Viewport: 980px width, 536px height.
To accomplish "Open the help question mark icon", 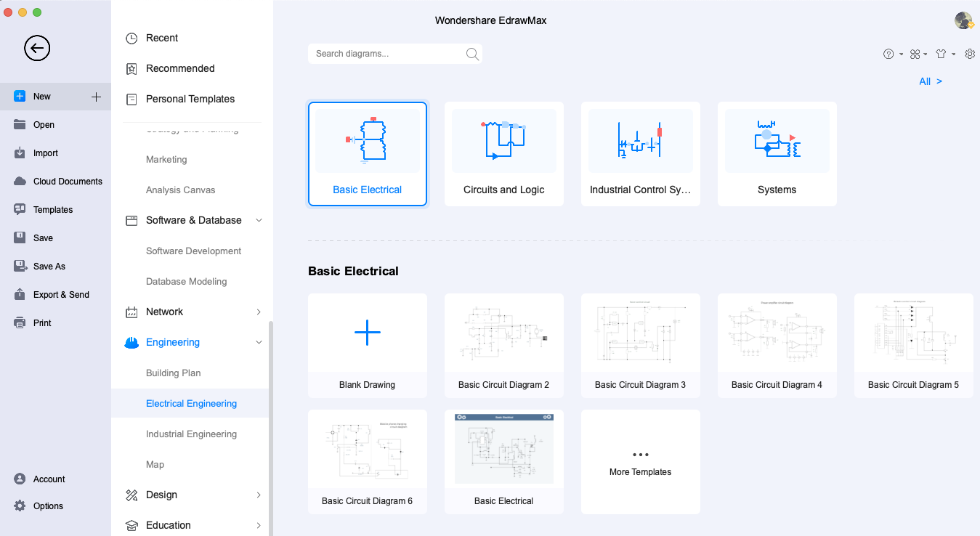I will pyautogui.click(x=888, y=54).
